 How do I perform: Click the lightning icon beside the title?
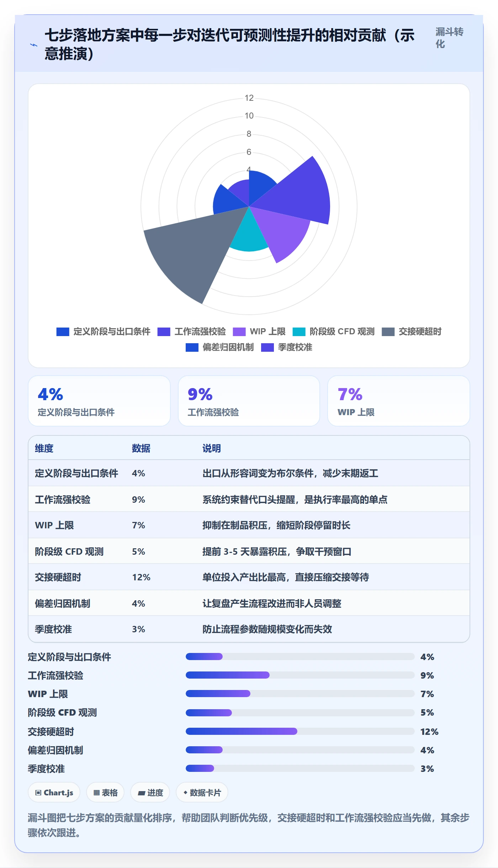pyautogui.click(x=34, y=45)
